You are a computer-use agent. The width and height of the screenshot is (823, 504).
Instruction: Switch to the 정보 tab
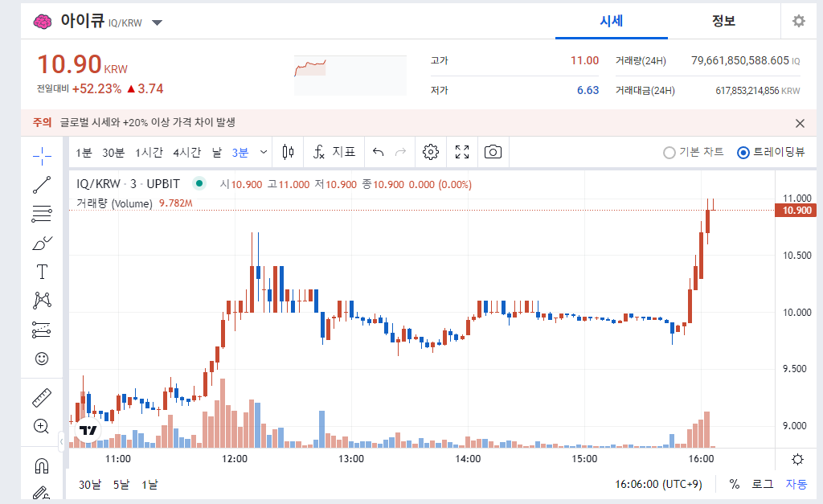pyautogui.click(x=724, y=21)
